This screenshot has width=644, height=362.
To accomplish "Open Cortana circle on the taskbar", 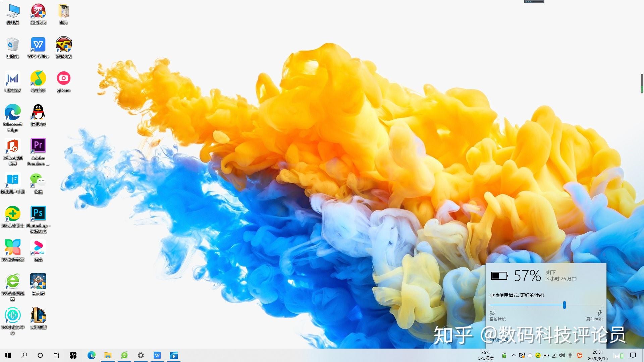I will click(40, 355).
